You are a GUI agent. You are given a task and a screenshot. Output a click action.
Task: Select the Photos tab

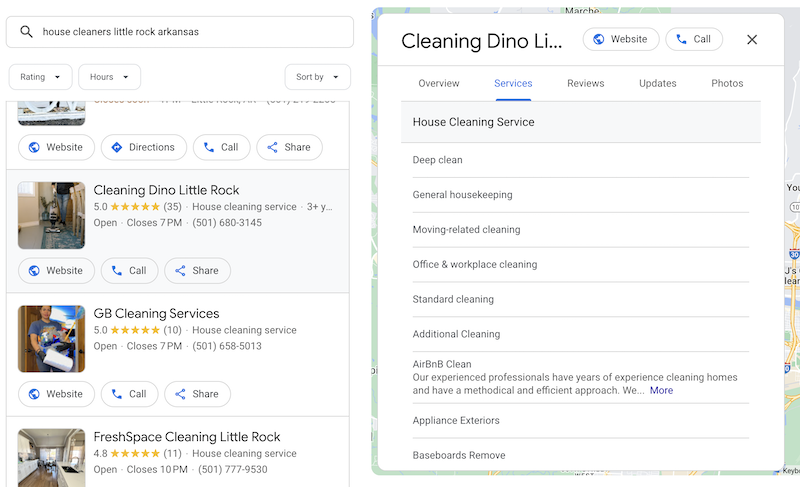coord(727,84)
